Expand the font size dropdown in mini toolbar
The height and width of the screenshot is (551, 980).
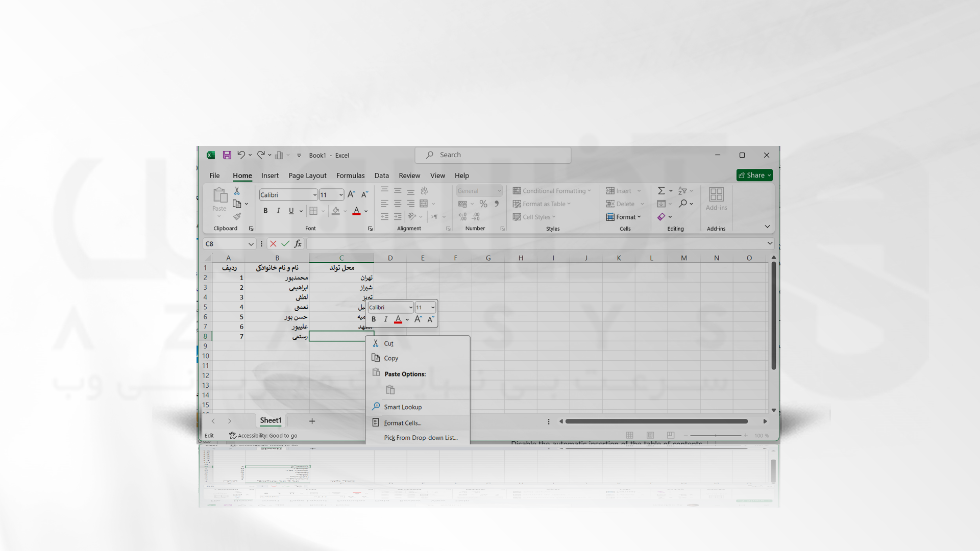(x=432, y=308)
